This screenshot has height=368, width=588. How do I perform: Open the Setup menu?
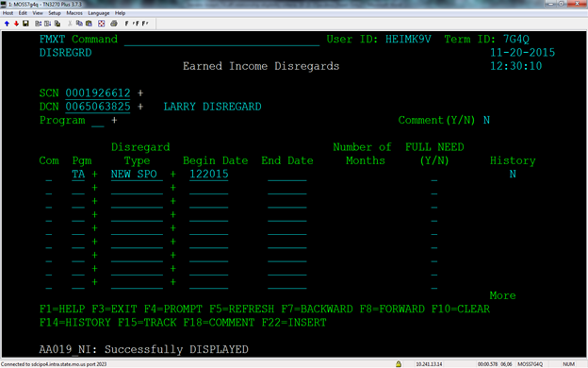tap(55, 13)
